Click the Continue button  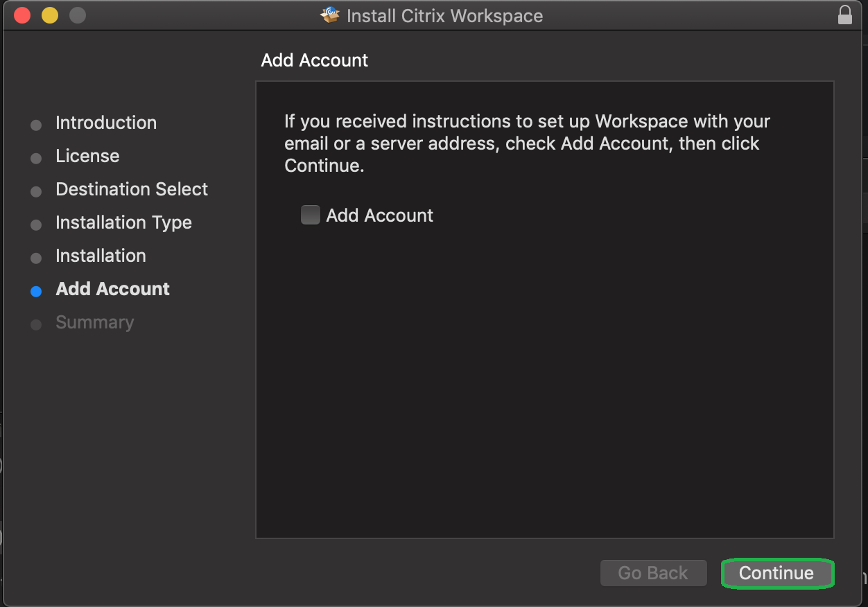coord(776,573)
